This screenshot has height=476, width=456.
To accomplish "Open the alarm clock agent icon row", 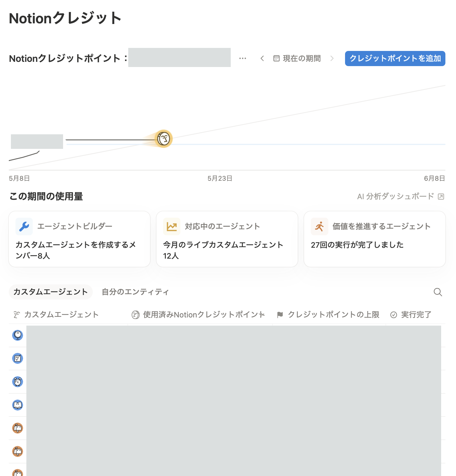I will [18, 382].
